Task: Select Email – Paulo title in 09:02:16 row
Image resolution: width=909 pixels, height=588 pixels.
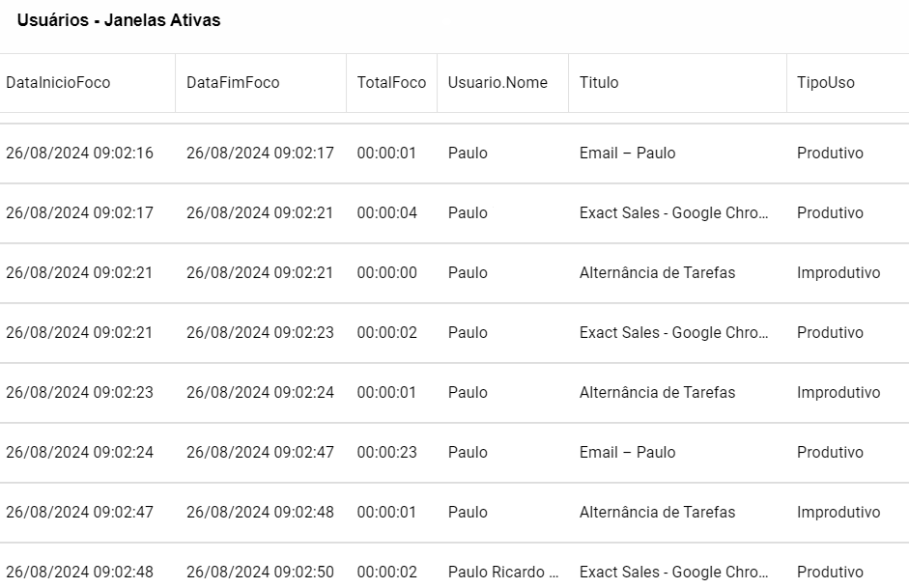Action: pos(627,154)
